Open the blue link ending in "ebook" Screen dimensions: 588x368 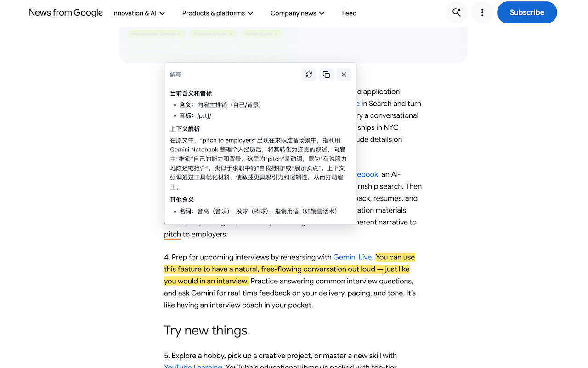click(367, 174)
